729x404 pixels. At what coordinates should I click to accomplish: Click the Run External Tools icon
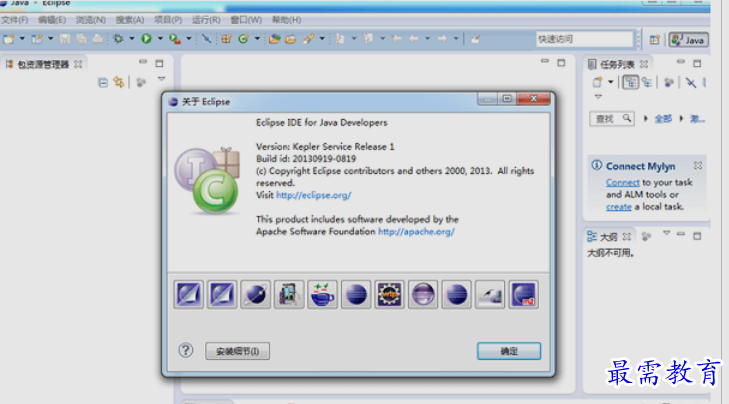175,39
